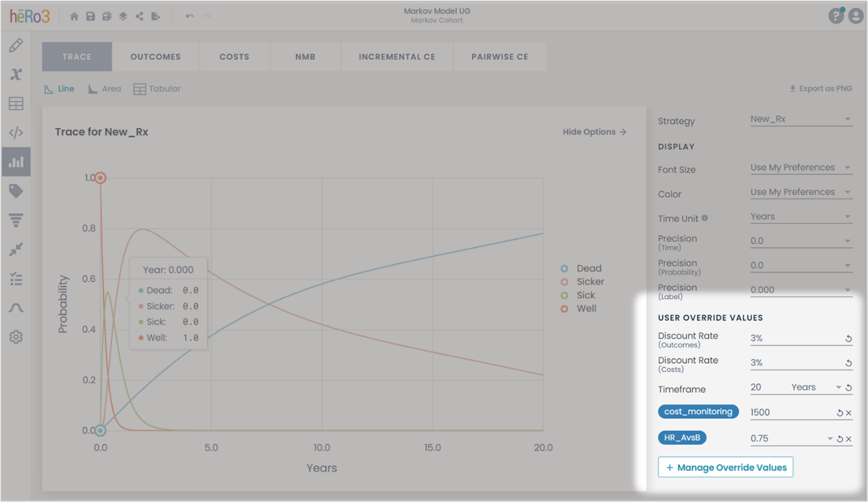The image size is (868, 502).
Task: Select the bar chart results icon in sidebar
Action: pos(16,162)
